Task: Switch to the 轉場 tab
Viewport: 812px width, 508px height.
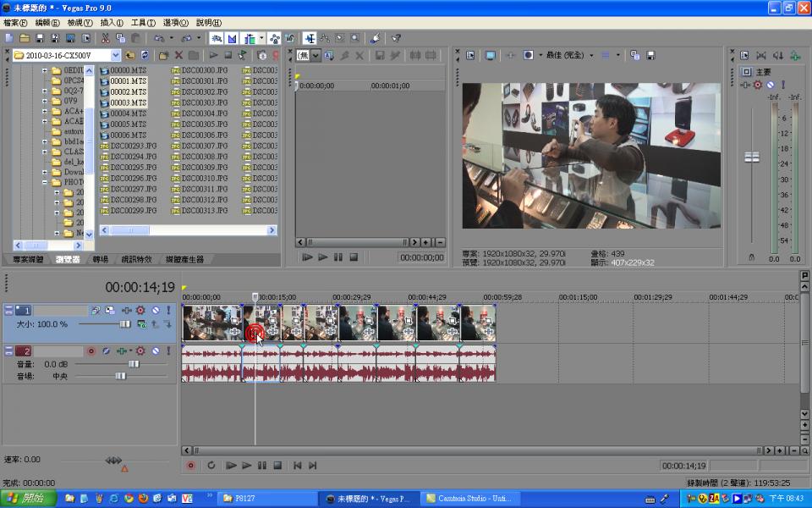Action: pyautogui.click(x=100, y=259)
